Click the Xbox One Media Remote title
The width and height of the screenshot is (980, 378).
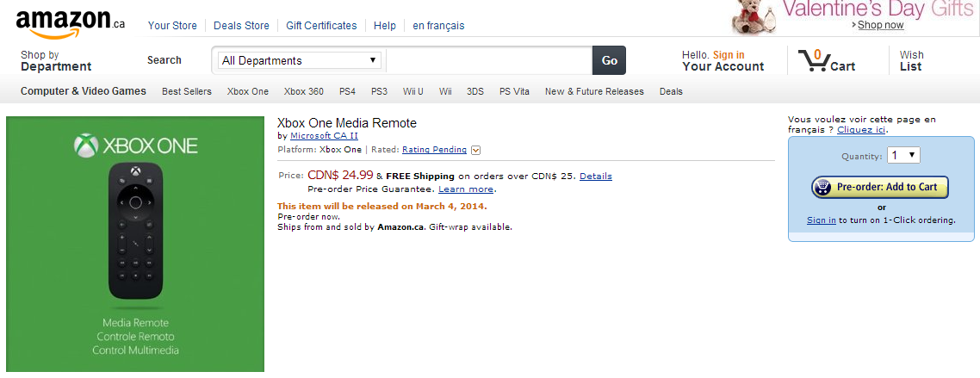pos(347,123)
